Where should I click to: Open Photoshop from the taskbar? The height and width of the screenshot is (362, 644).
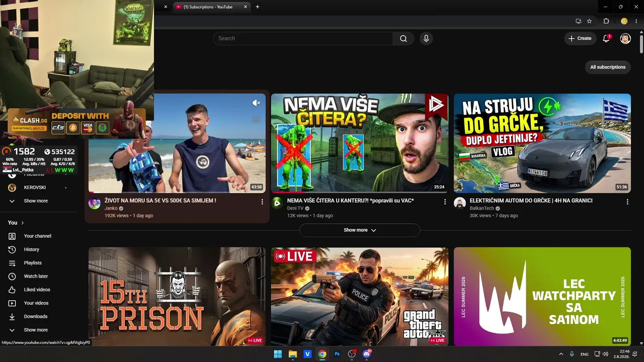(337, 354)
